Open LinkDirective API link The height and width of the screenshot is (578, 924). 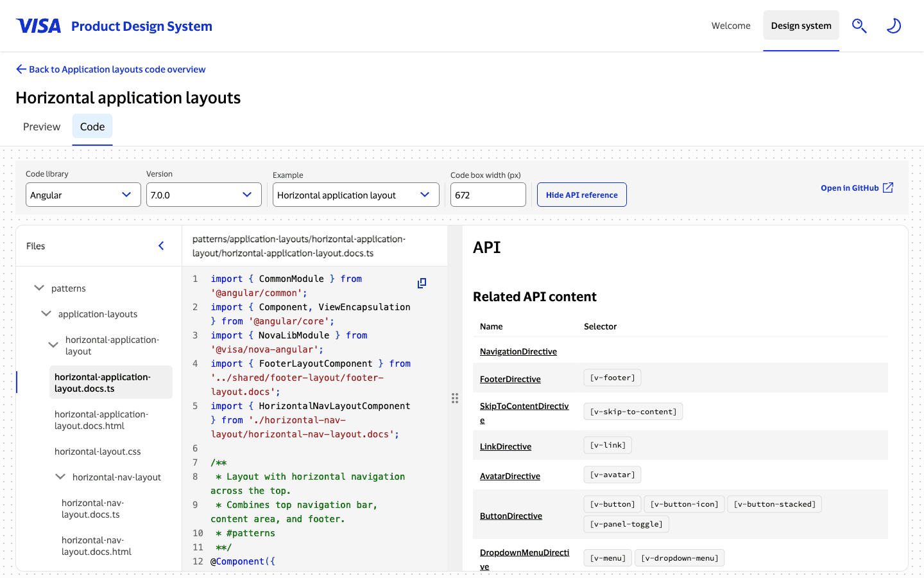[506, 446]
